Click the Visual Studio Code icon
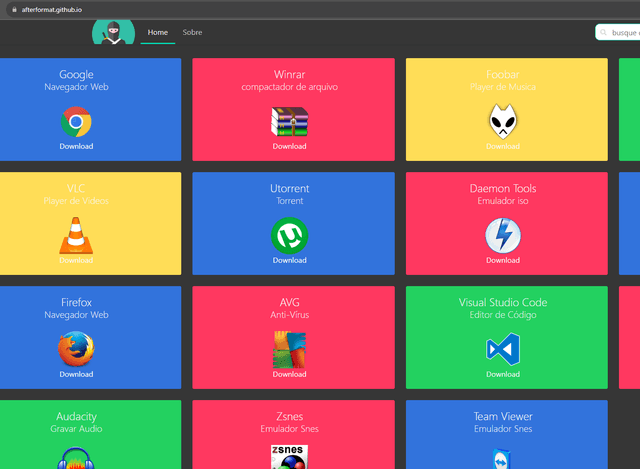The height and width of the screenshot is (469, 640). click(x=503, y=349)
